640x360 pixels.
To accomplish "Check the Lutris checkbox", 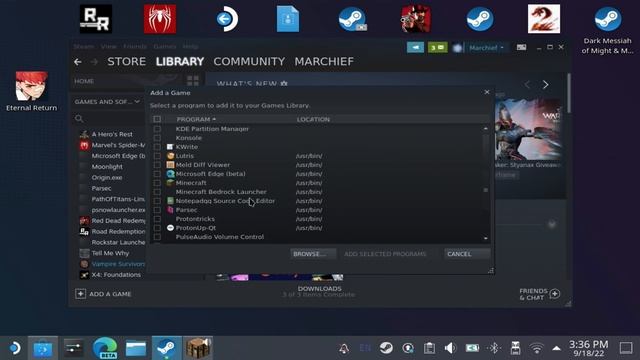I will click(157, 156).
